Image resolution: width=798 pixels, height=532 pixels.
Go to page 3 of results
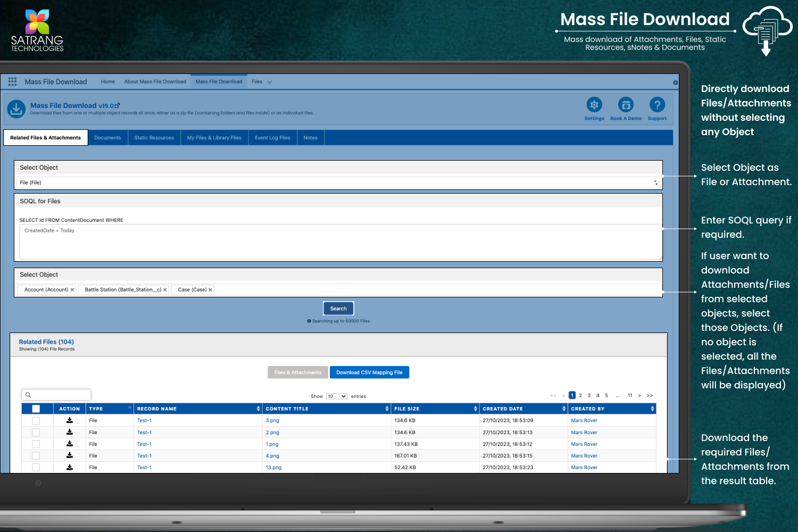click(589, 395)
